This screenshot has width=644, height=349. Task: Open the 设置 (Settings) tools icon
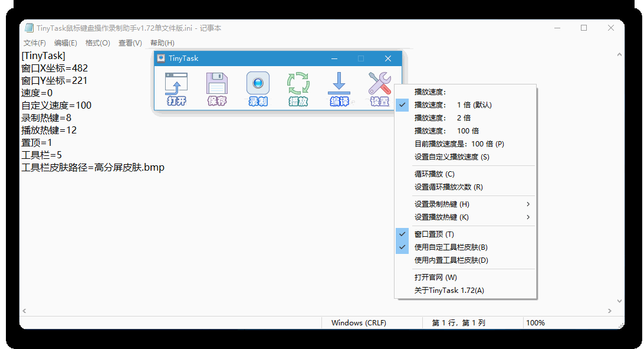[380, 89]
